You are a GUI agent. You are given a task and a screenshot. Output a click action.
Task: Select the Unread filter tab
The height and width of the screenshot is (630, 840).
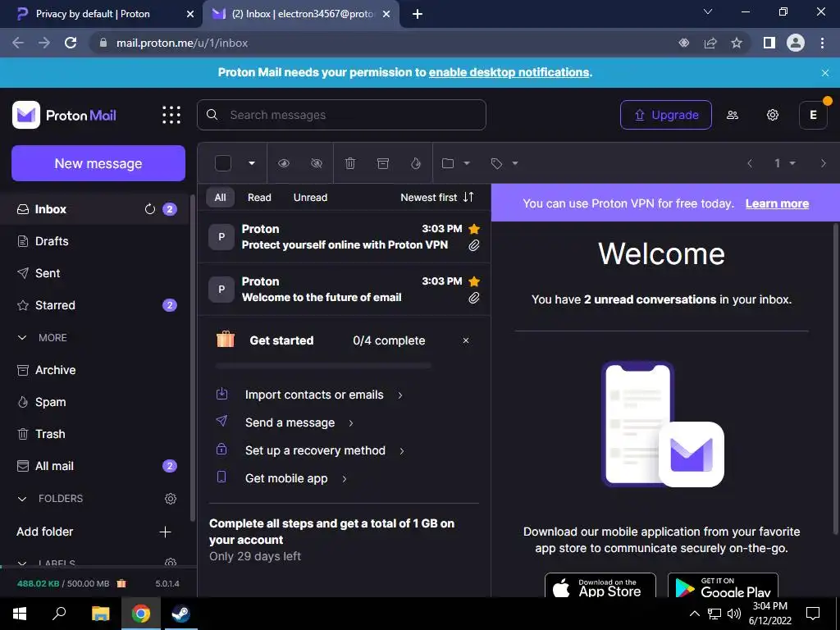tap(310, 197)
